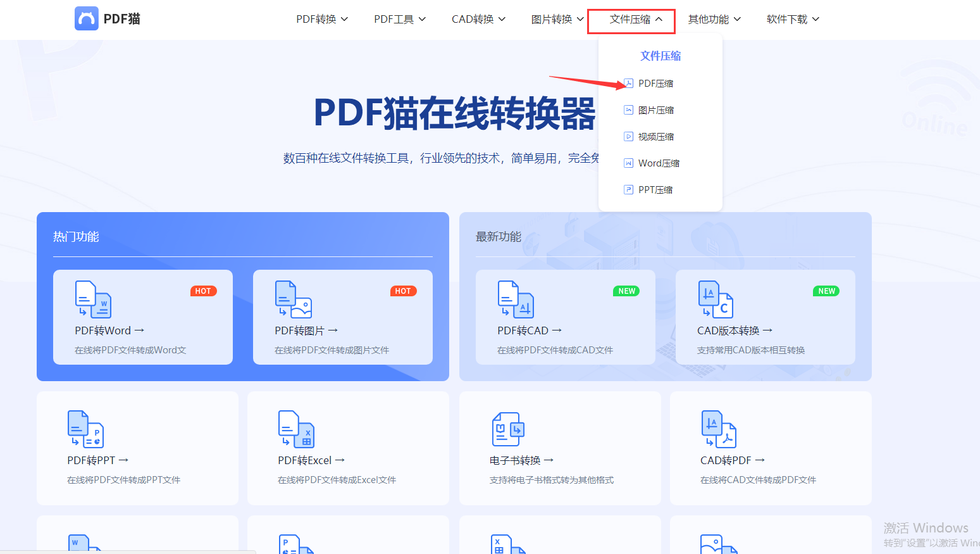Click the PDF转PPT file icon
This screenshot has width=980, height=554.
click(x=86, y=429)
